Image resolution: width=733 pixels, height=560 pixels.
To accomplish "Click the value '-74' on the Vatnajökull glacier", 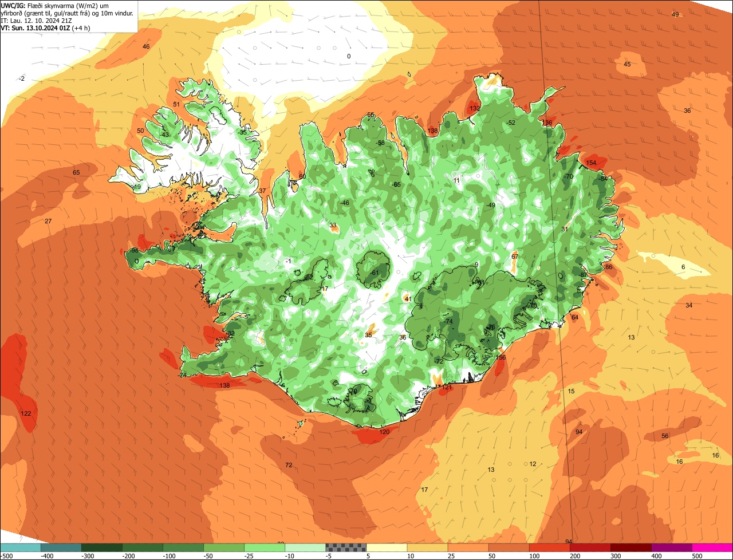I will tap(448, 322).
